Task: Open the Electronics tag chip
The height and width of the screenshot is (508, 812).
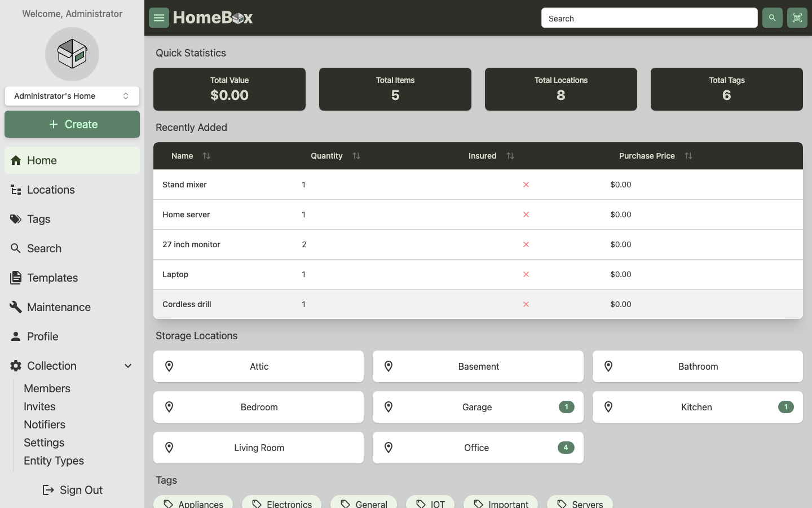Action: [x=281, y=502]
